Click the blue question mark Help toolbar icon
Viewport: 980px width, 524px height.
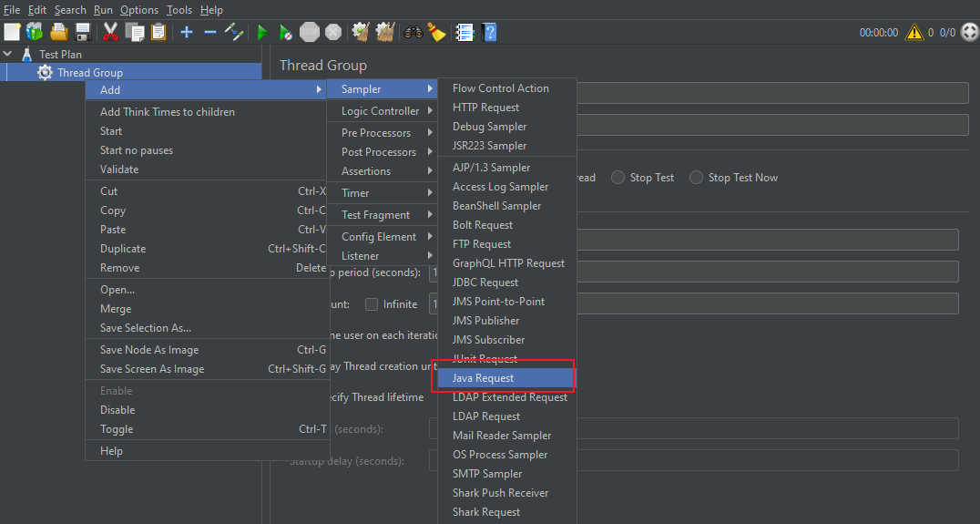point(489,32)
